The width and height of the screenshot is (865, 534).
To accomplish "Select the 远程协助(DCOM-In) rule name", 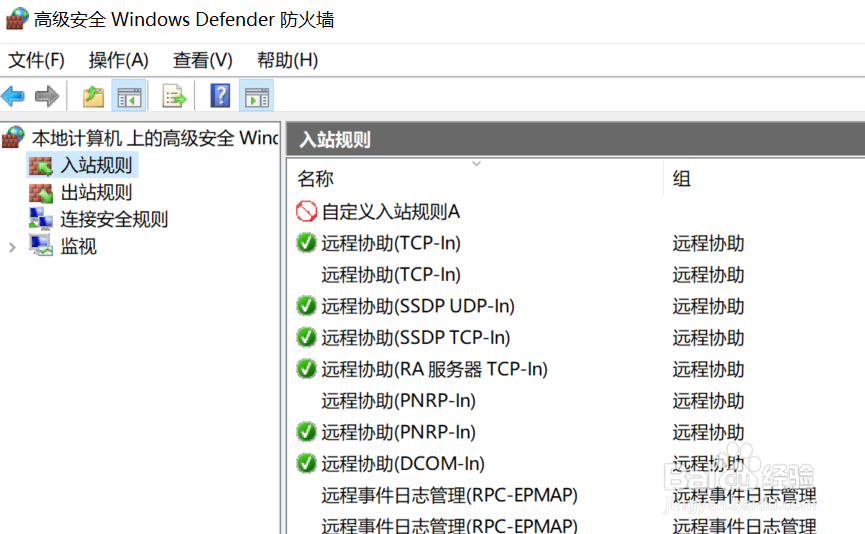I will [403, 463].
